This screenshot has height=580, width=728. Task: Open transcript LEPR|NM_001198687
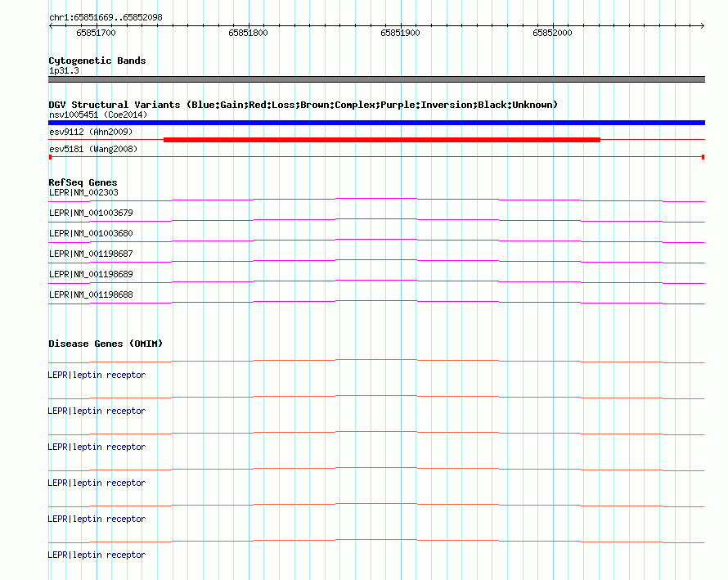coord(91,254)
